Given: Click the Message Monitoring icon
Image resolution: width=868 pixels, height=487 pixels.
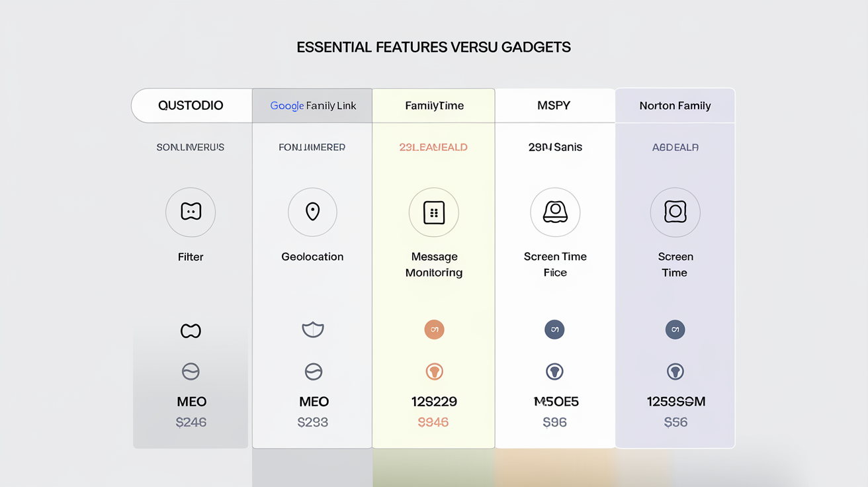Looking at the screenshot, I should click(x=434, y=212).
